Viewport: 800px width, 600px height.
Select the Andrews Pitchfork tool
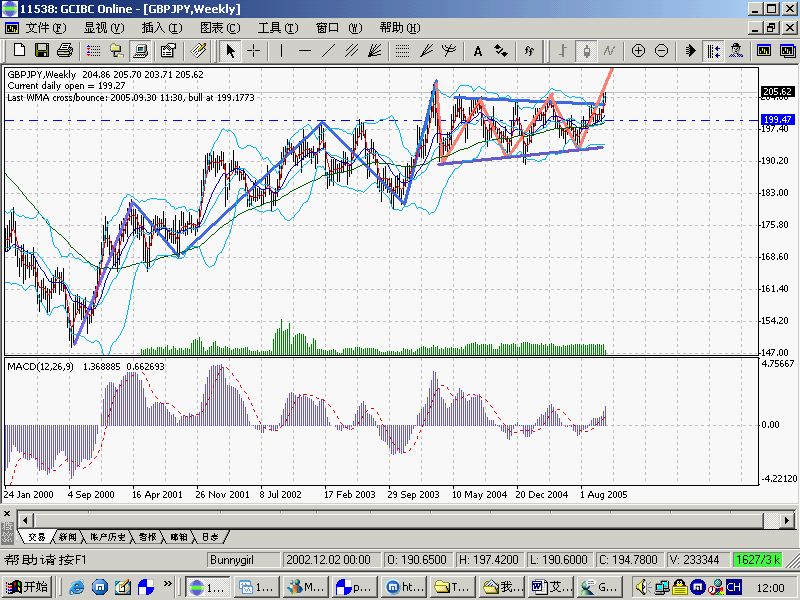pos(449,51)
